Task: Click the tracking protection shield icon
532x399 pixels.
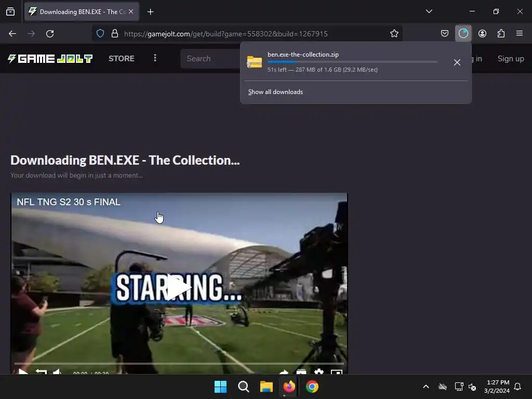Action: click(100, 34)
